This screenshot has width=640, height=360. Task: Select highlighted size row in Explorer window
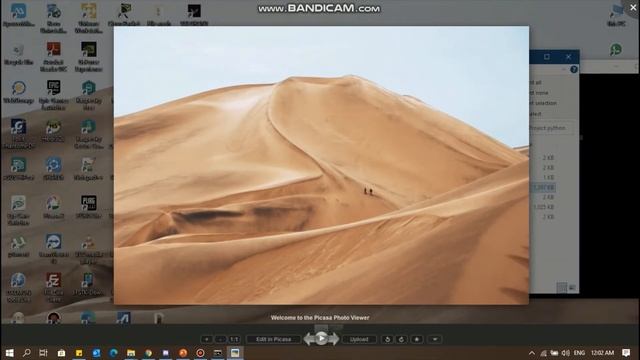[543, 188]
